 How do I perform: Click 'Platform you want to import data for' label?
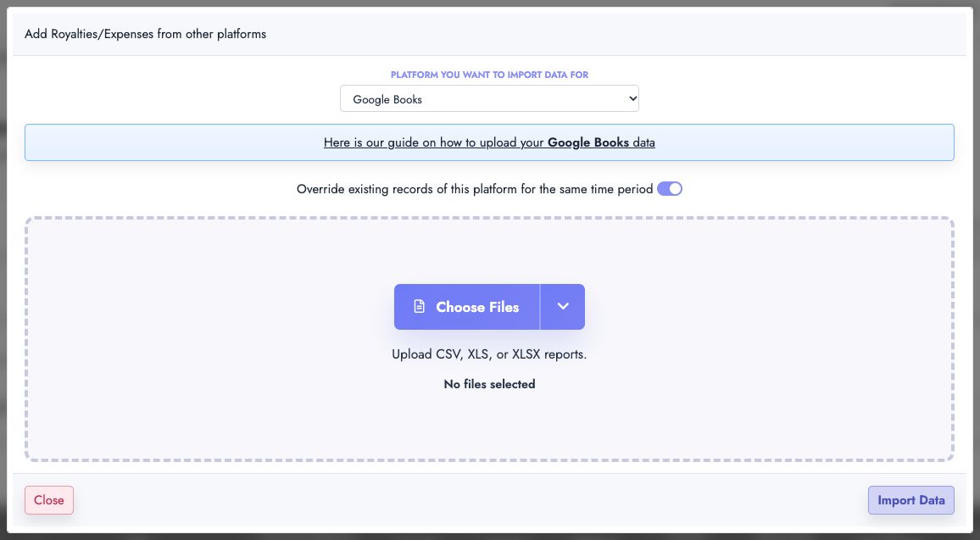pyautogui.click(x=489, y=75)
